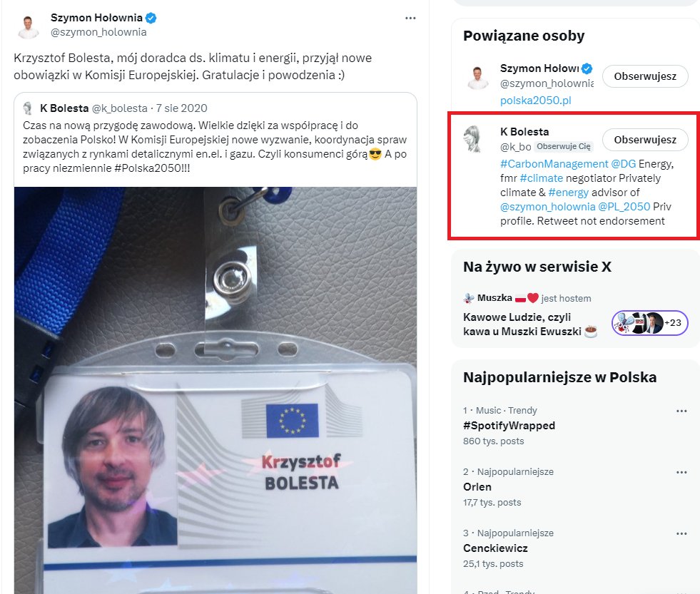This screenshot has height=594, width=700.
Task: Toggle the Obserwujesz button for K Bolesta
Action: click(x=645, y=140)
